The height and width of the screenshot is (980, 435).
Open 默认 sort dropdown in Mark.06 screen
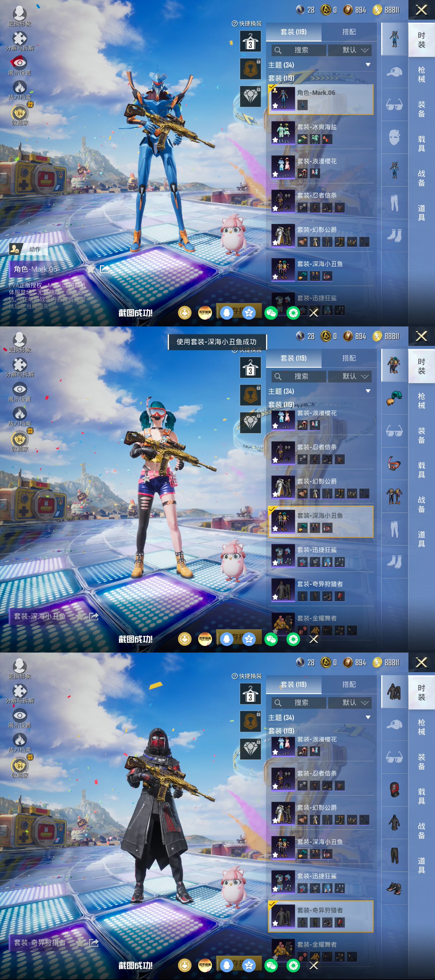point(350,50)
